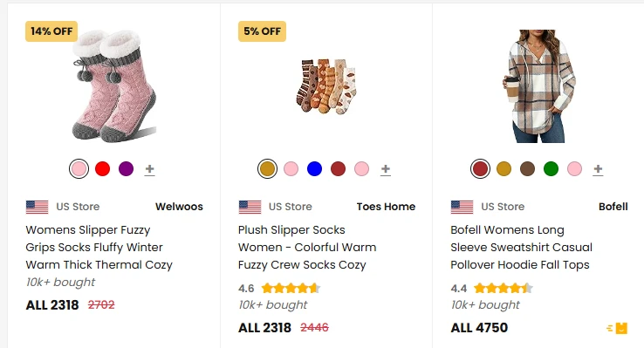Click the 5% OFF discount badge
This screenshot has height=348, width=644.
(x=262, y=31)
